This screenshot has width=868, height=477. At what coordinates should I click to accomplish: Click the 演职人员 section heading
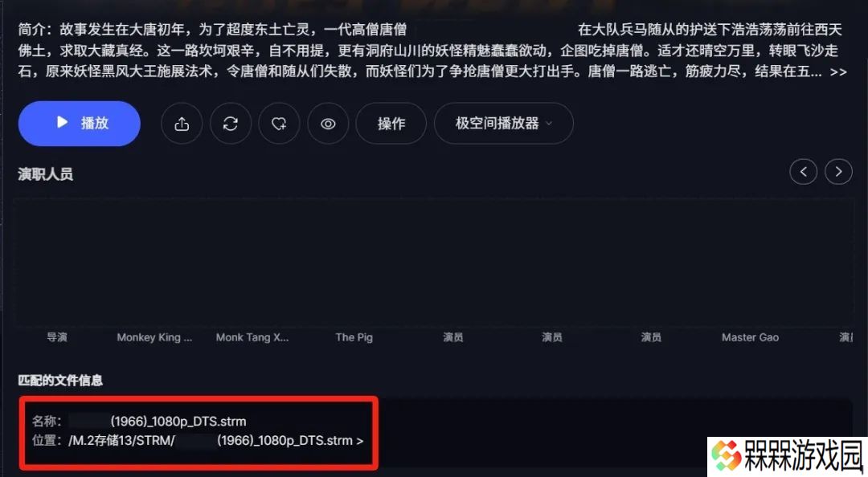pos(45,174)
